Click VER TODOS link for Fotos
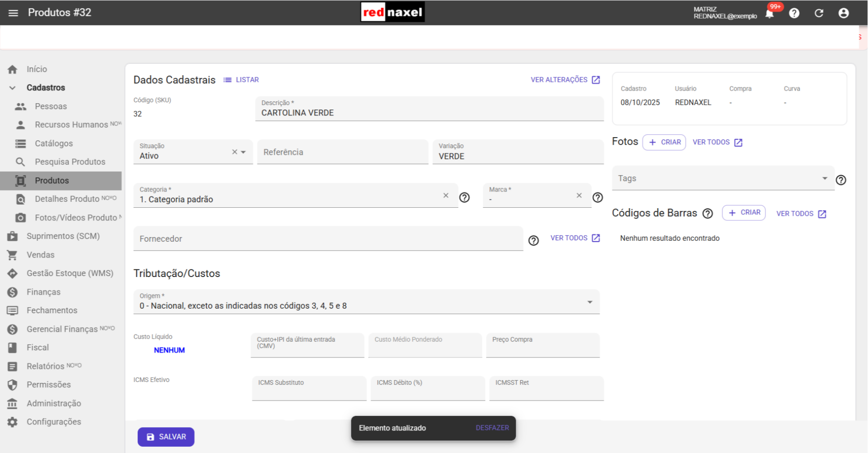868x453 pixels. pos(717,142)
